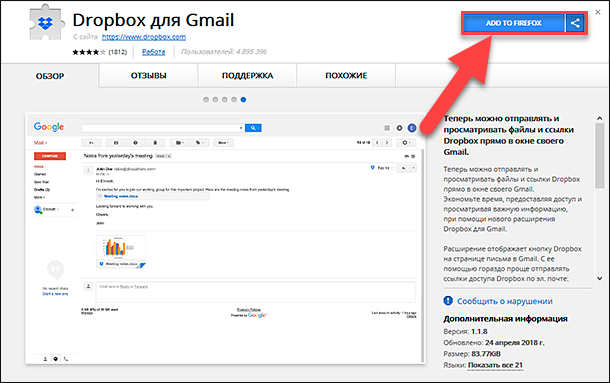Click the Google logo in the screenshot
Screen dimensions: 610x383
(49, 126)
